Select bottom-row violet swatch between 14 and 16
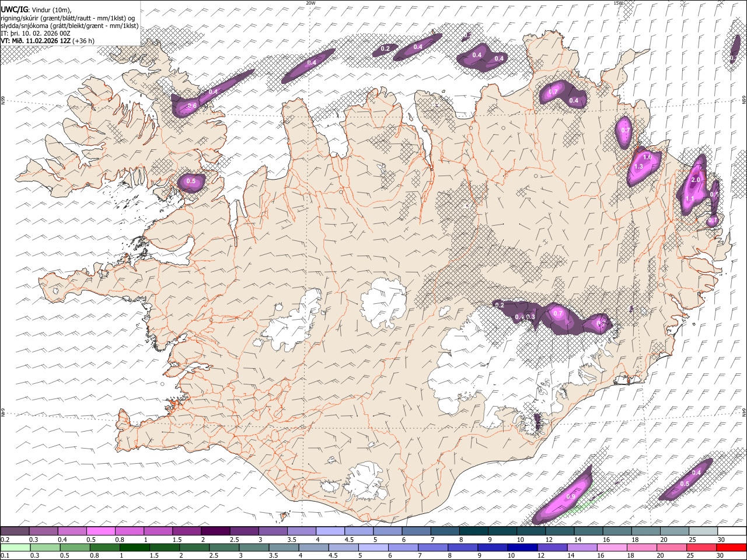 583,547
